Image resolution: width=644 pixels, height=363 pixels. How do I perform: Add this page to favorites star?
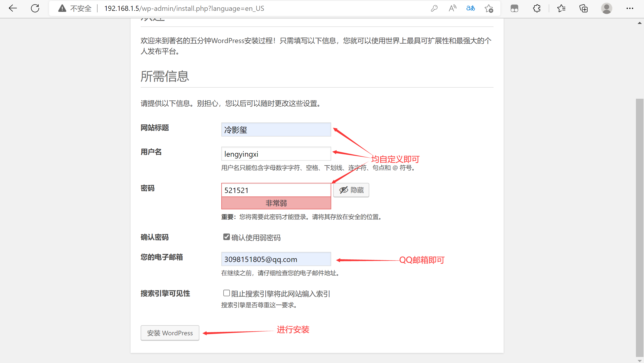(489, 8)
